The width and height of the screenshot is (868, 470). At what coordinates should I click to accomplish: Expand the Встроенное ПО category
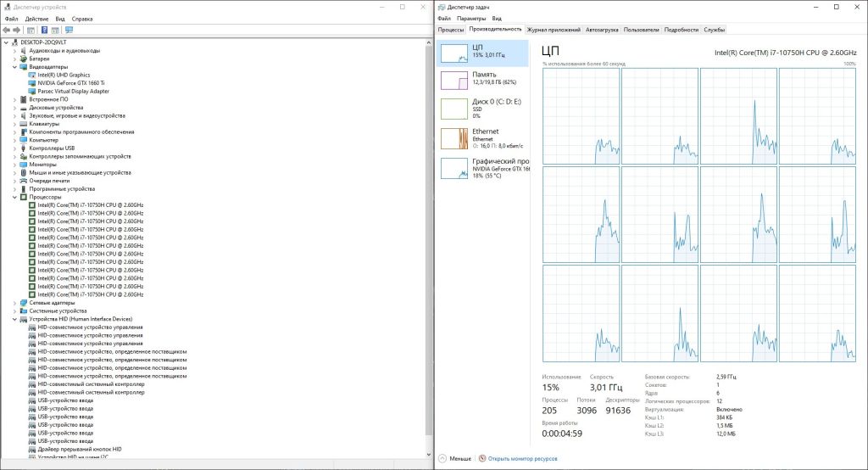[15, 100]
